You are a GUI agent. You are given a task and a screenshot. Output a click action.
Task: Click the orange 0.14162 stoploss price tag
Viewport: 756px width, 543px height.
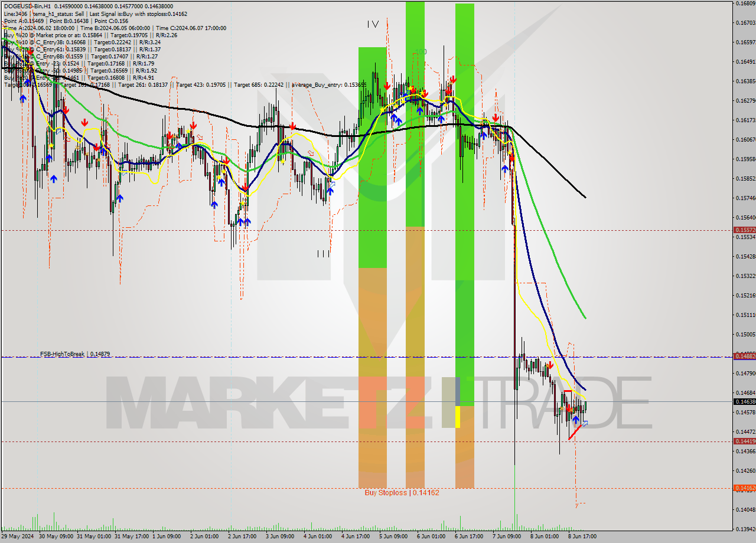(744, 488)
